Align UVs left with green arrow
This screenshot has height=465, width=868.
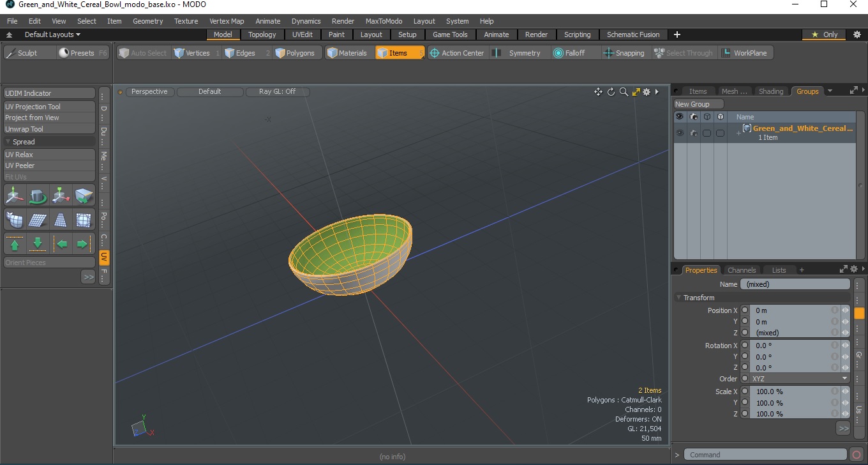tap(61, 244)
